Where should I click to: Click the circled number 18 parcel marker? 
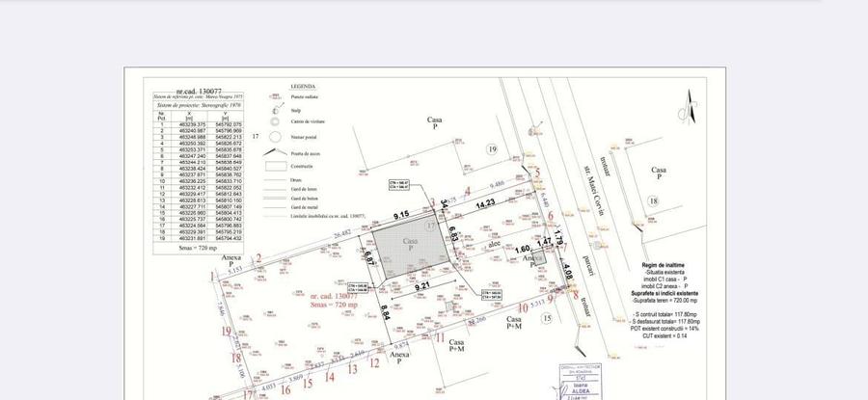(x=652, y=200)
